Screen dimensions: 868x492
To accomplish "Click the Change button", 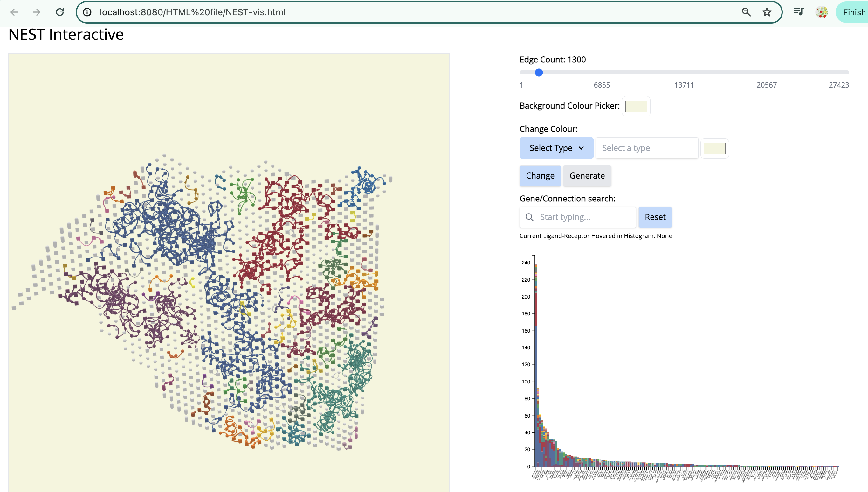I will (540, 176).
